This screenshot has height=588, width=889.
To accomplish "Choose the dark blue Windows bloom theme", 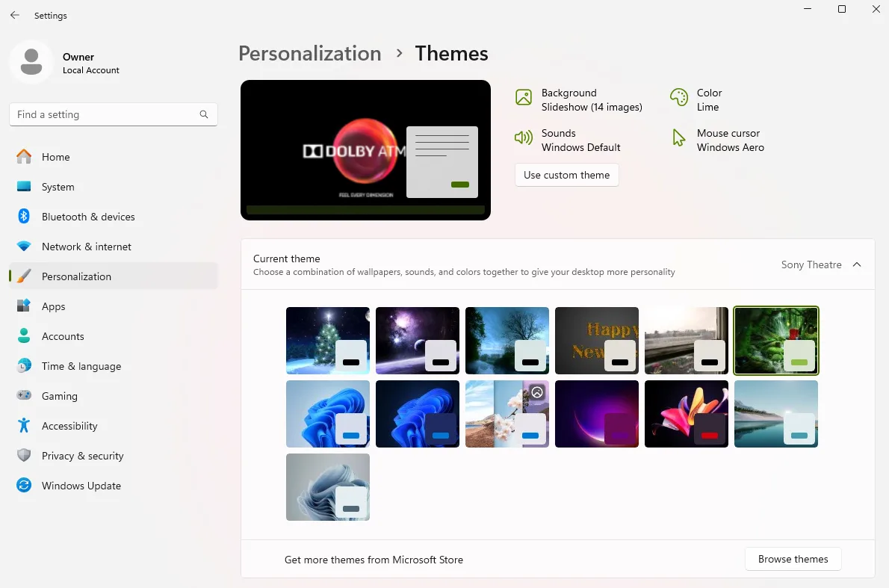I will 417,413.
